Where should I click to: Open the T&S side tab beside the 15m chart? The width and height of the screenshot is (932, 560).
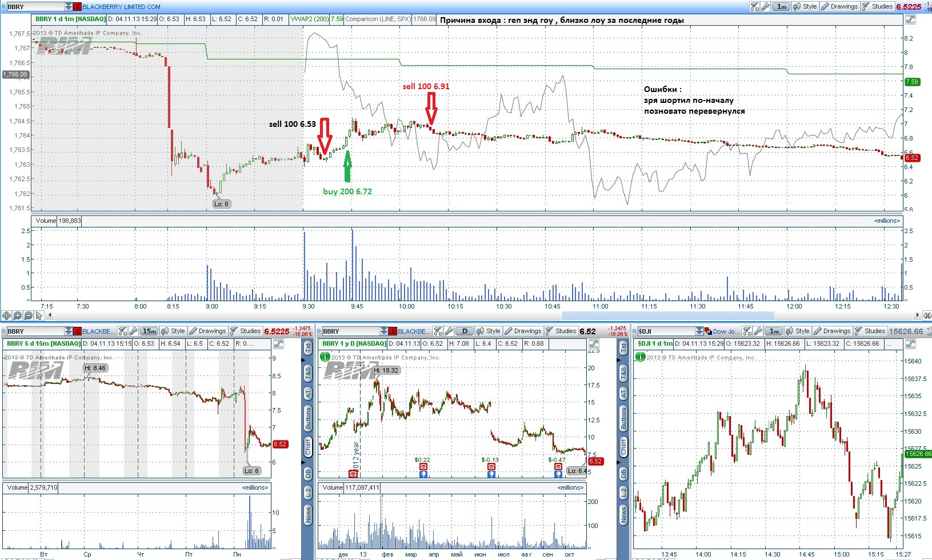(308, 374)
